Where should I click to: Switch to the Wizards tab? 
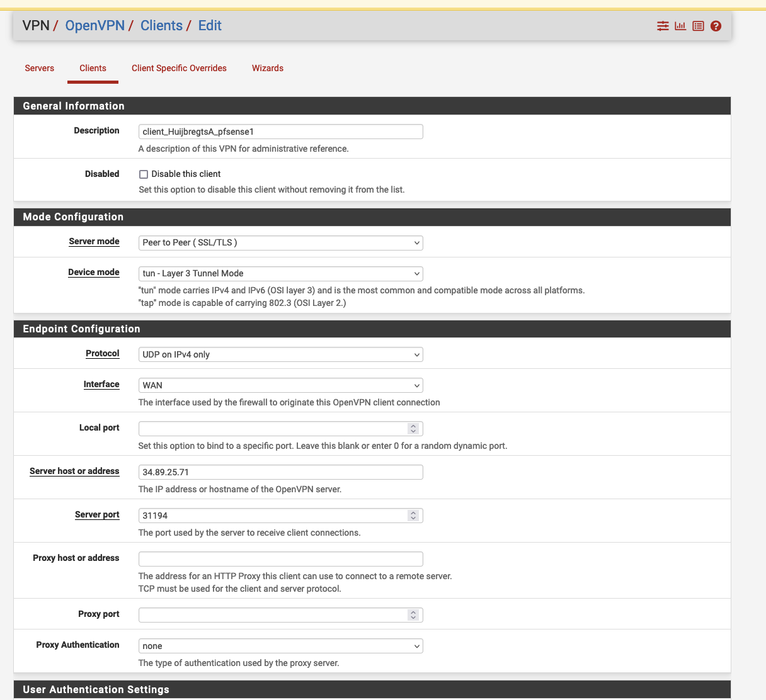(x=268, y=68)
